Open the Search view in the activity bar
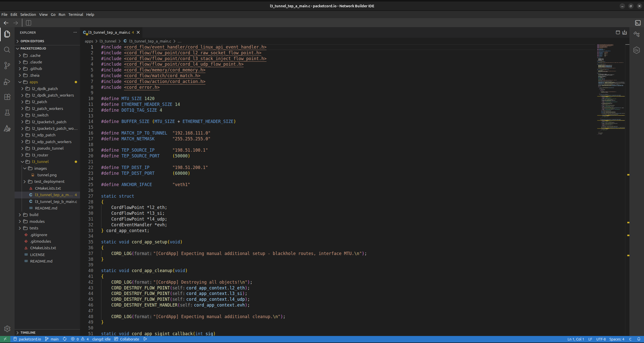644x343 pixels. (x=7, y=50)
